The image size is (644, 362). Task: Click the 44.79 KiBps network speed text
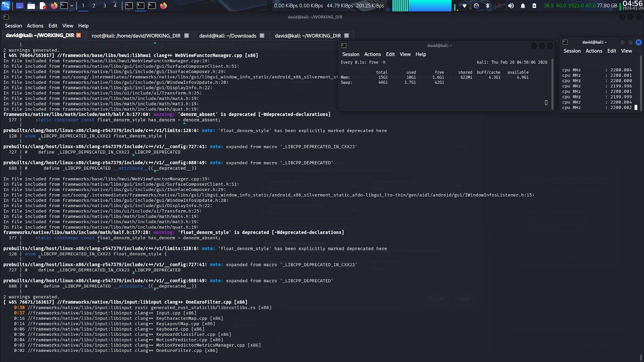pos(340,6)
